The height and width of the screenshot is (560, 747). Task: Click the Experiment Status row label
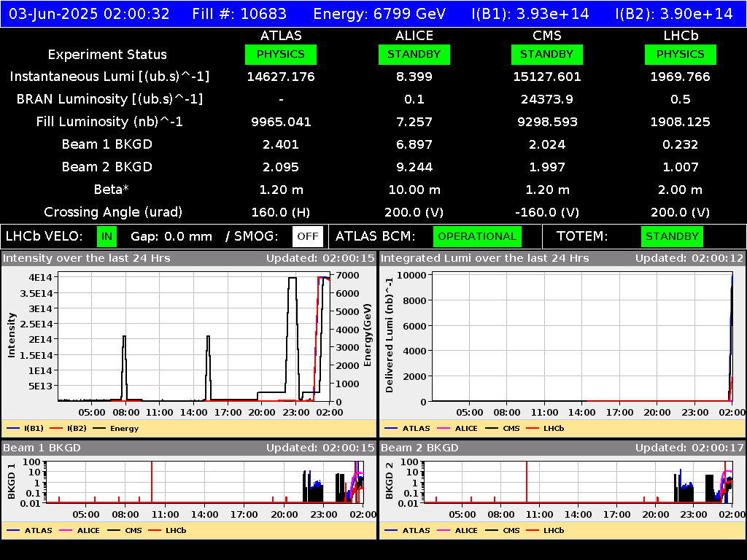pos(107,55)
